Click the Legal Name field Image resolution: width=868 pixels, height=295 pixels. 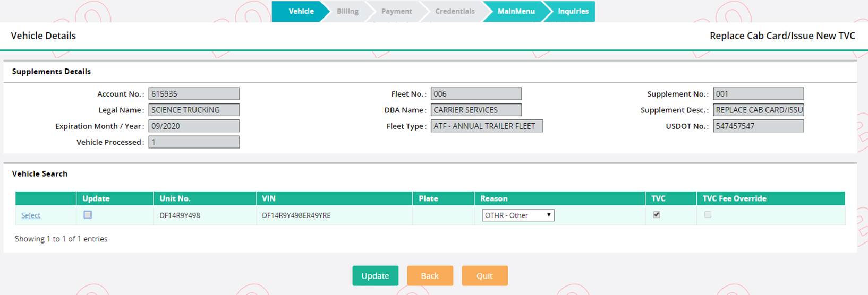coord(194,110)
